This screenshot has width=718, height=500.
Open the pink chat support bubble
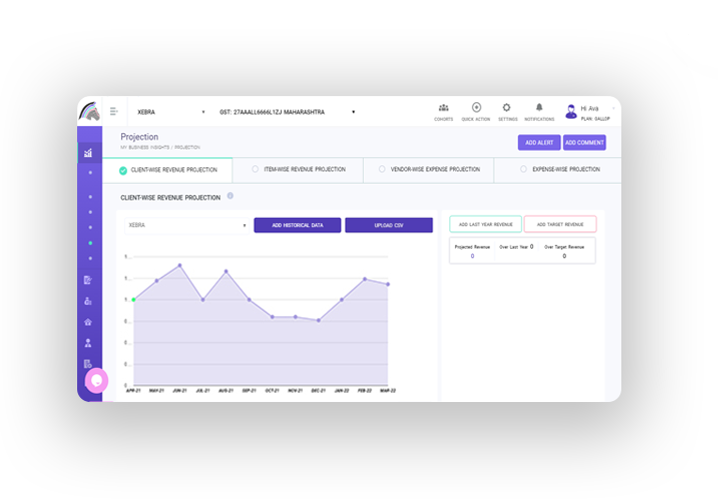[x=97, y=380]
